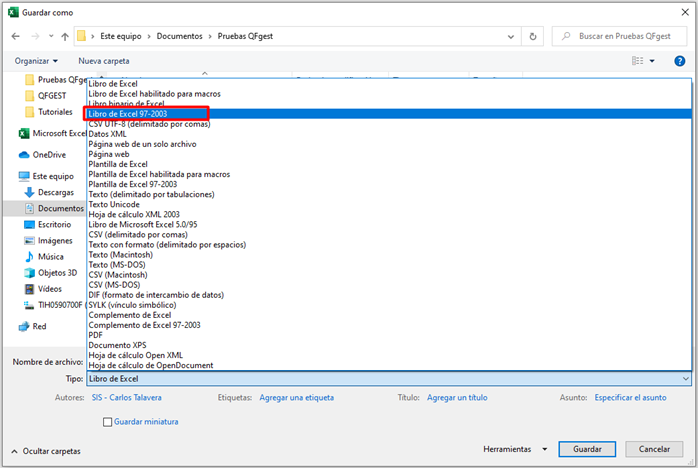Choose CSV (MS-DOS) file type

(x=389, y=285)
